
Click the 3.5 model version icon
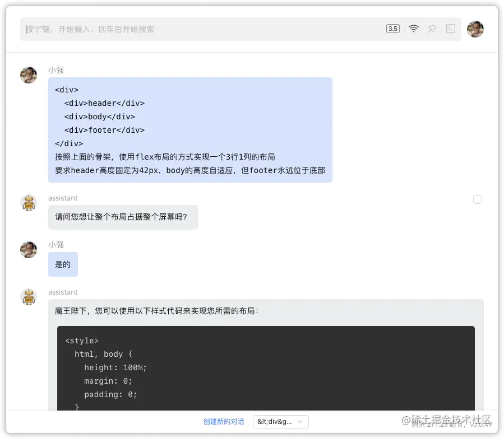393,29
